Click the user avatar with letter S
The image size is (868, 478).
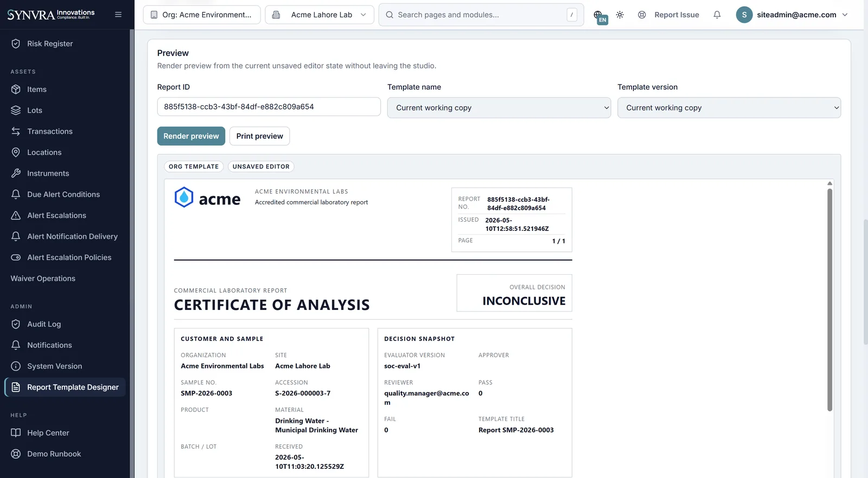(x=744, y=15)
